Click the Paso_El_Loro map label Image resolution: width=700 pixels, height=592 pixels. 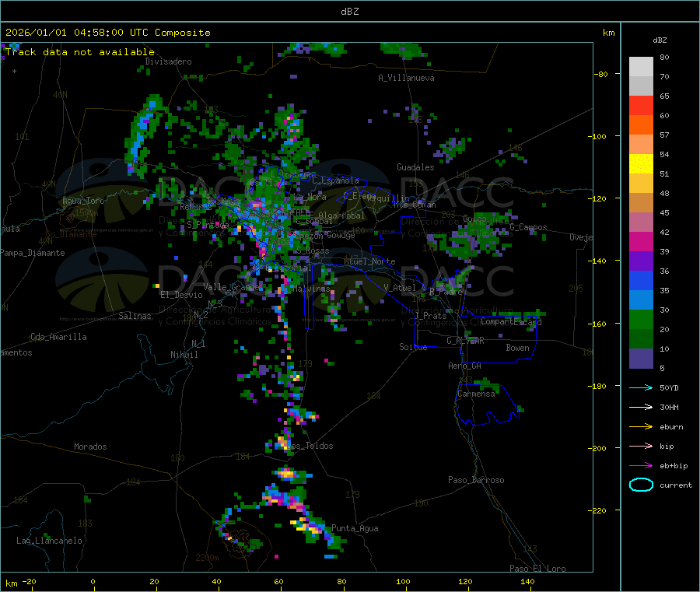(x=537, y=569)
